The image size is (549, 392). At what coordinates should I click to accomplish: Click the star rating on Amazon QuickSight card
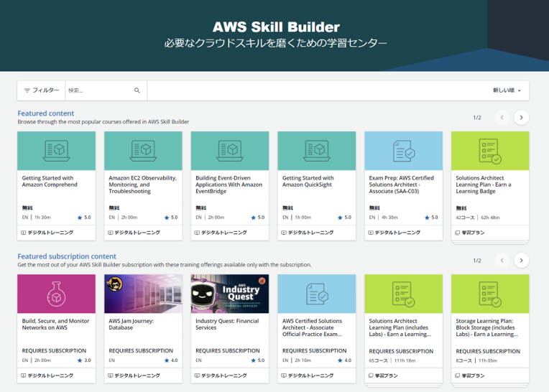344,218
